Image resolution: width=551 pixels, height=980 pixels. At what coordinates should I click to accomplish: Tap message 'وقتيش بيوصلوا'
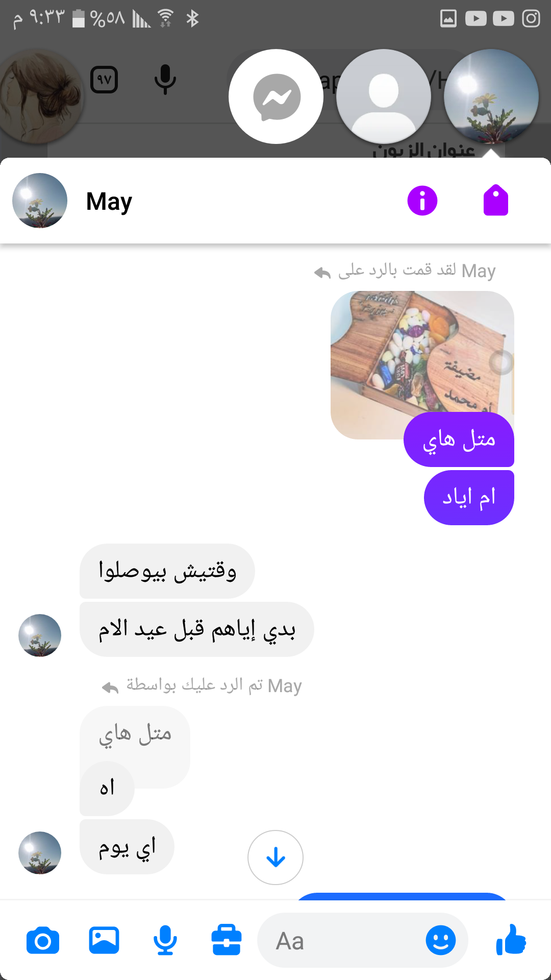click(167, 571)
